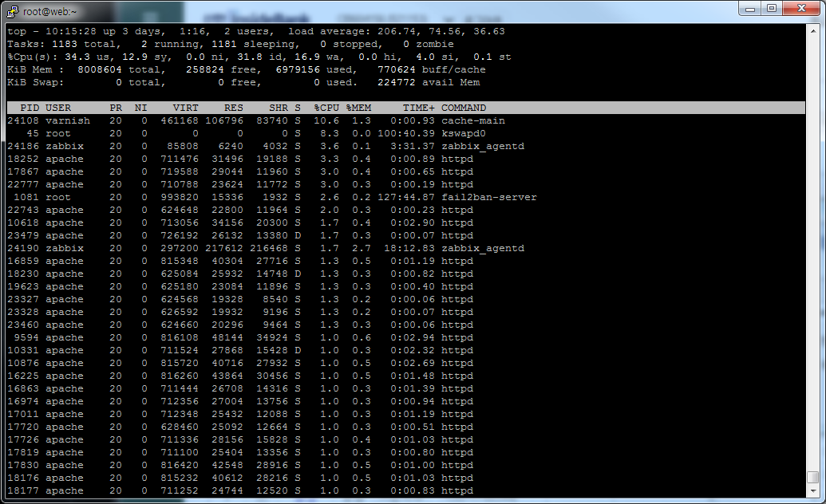Select the fail2ban-server process command
Screen dimensions: 826x504
489,197
